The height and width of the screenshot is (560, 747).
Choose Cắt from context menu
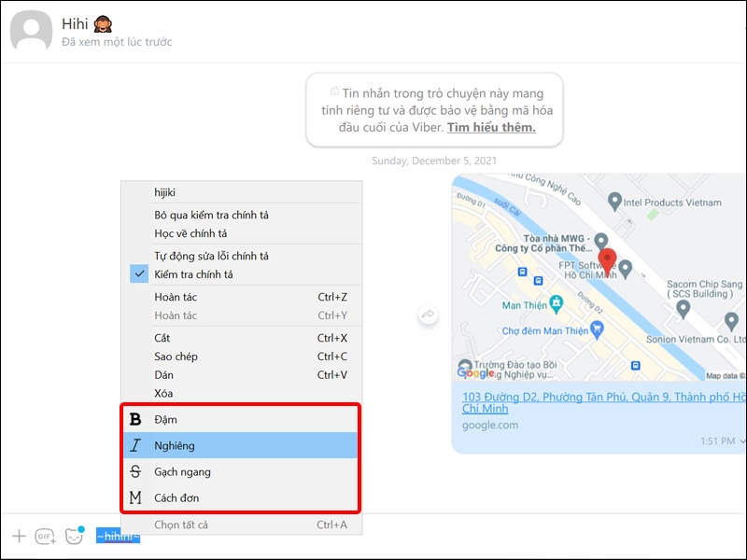(x=242, y=338)
